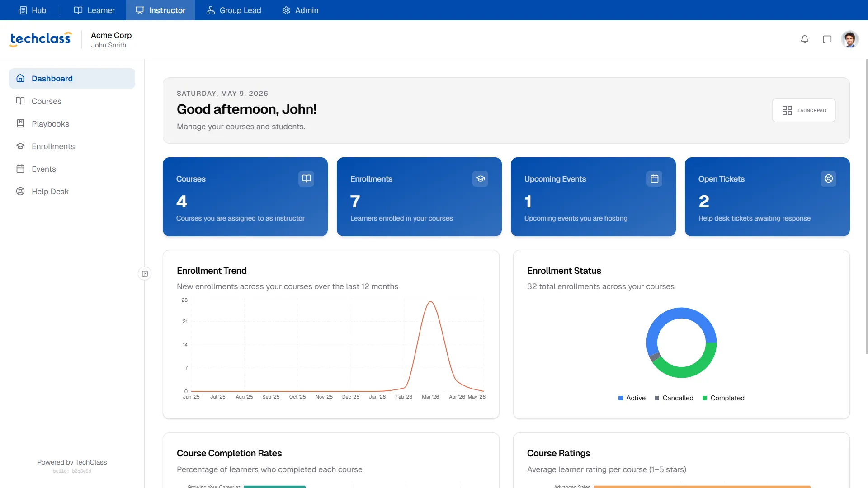
Task: Click the vertical page scrollbar
Action: [x=866, y=206]
